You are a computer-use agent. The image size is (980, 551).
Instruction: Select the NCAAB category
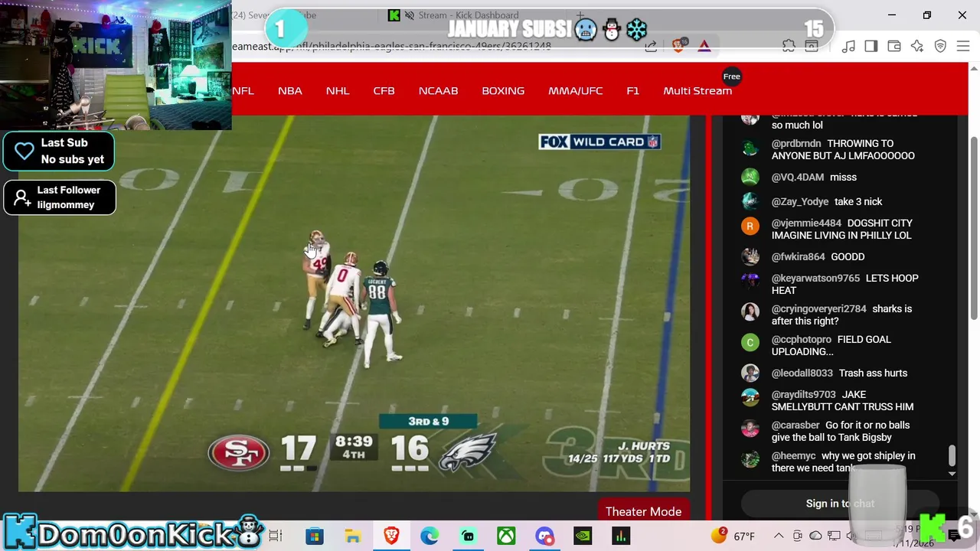438,90
